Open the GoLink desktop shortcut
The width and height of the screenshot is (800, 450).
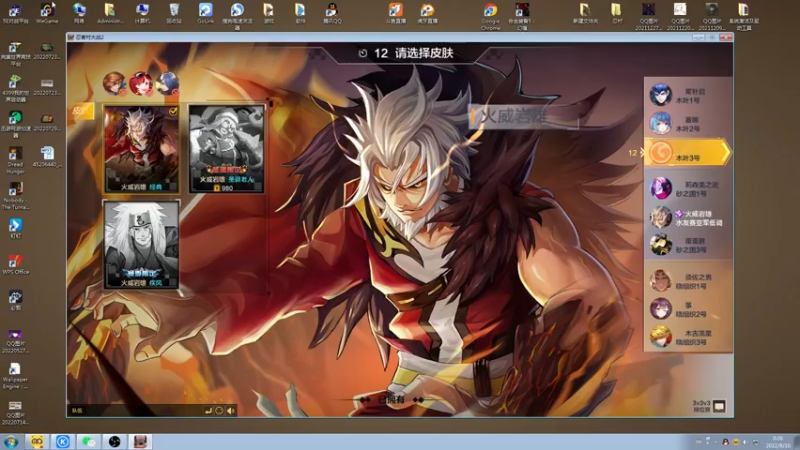point(206,13)
